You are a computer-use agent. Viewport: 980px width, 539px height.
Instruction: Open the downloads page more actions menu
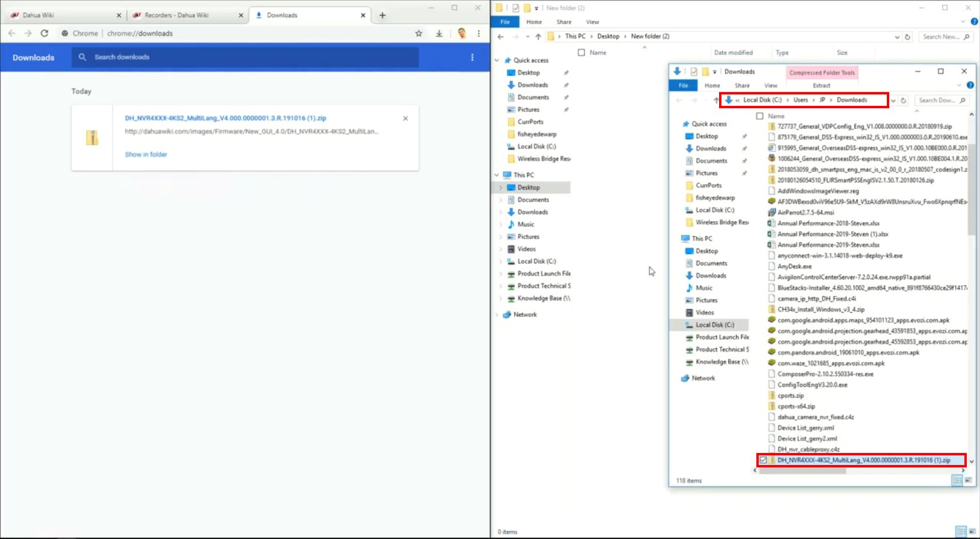coord(472,57)
